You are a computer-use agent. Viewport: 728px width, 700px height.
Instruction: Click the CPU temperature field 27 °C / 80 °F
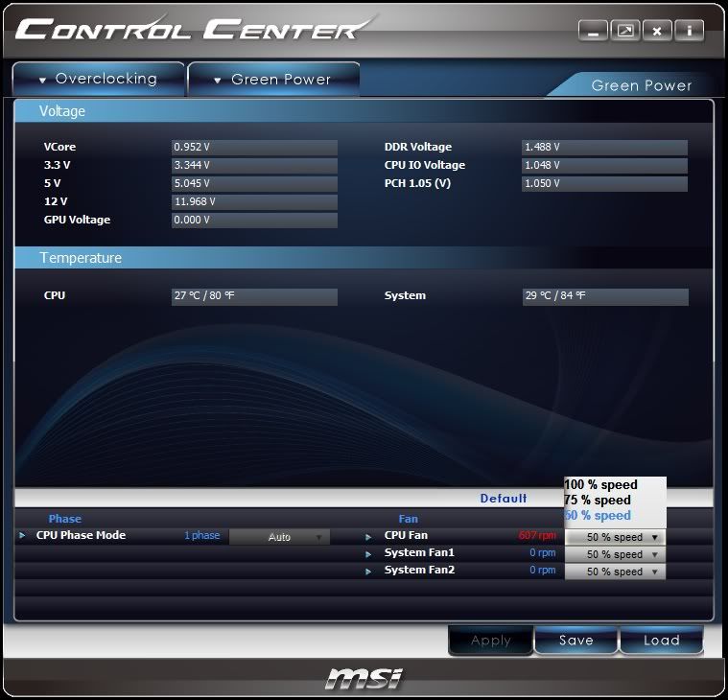tap(254, 296)
